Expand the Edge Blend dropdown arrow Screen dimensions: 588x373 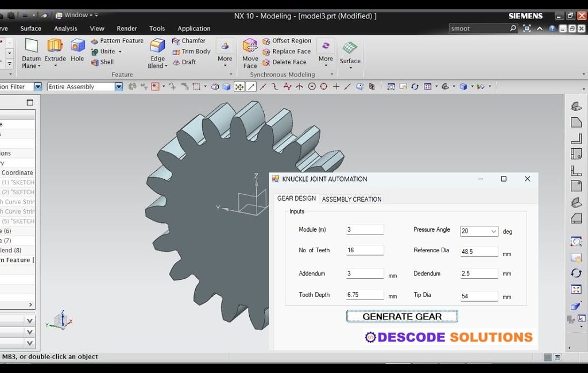[166, 66]
